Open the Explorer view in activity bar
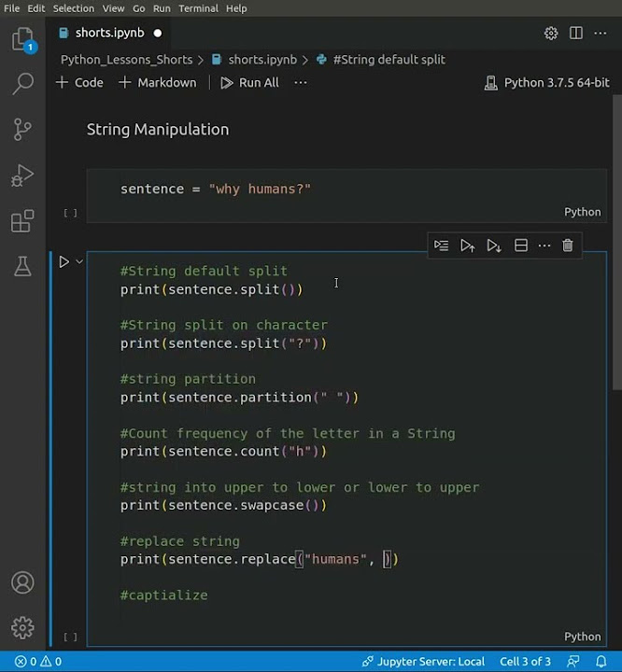The width and height of the screenshot is (622, 672). coord(22,39)
